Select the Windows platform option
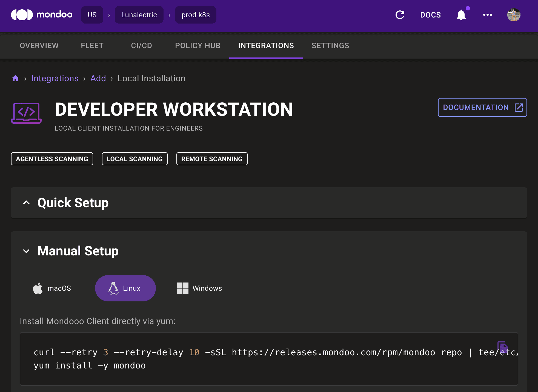This screenshot has height=392, width=538. [199, 288]
